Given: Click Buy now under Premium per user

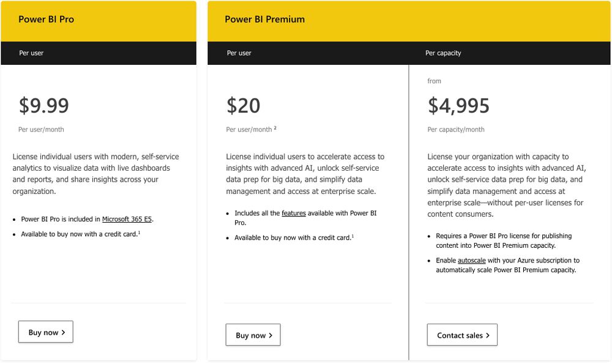Looking at the screenshot, I should click(x=253, y=335).
